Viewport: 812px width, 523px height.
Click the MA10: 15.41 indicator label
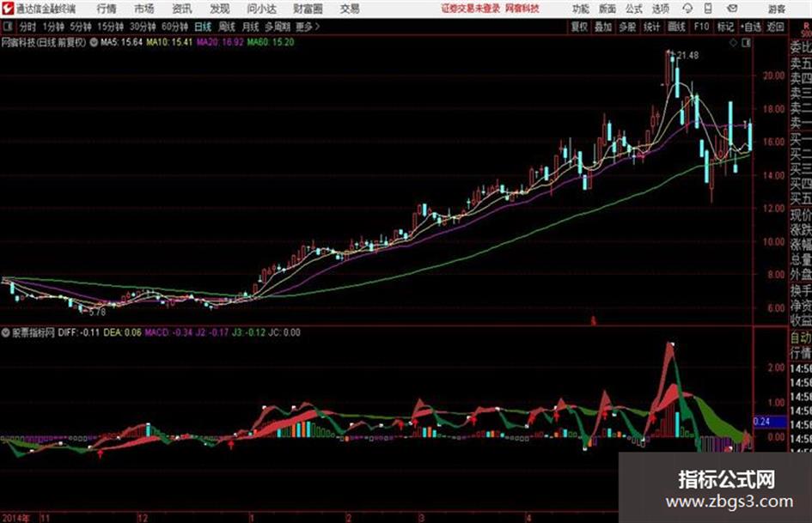tap(169, 42)
